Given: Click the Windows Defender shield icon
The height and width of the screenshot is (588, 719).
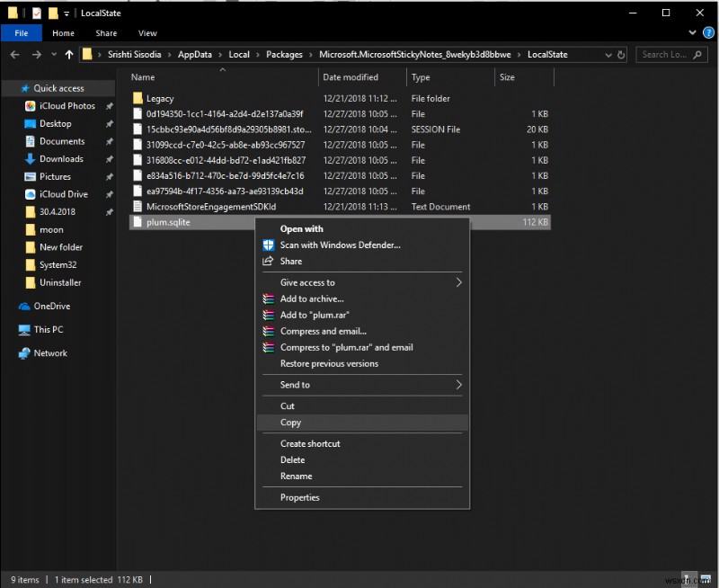Looking at the screenshot, I should (x=268, y=245).
